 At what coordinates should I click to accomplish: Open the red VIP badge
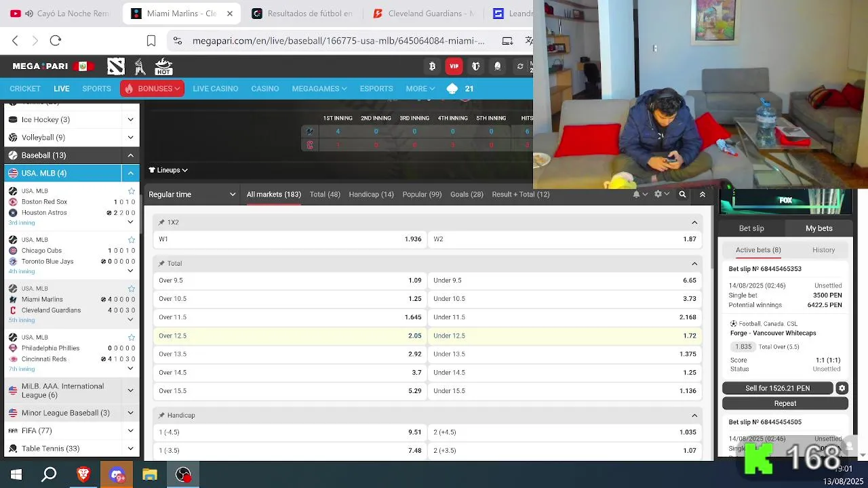[454, 66]
